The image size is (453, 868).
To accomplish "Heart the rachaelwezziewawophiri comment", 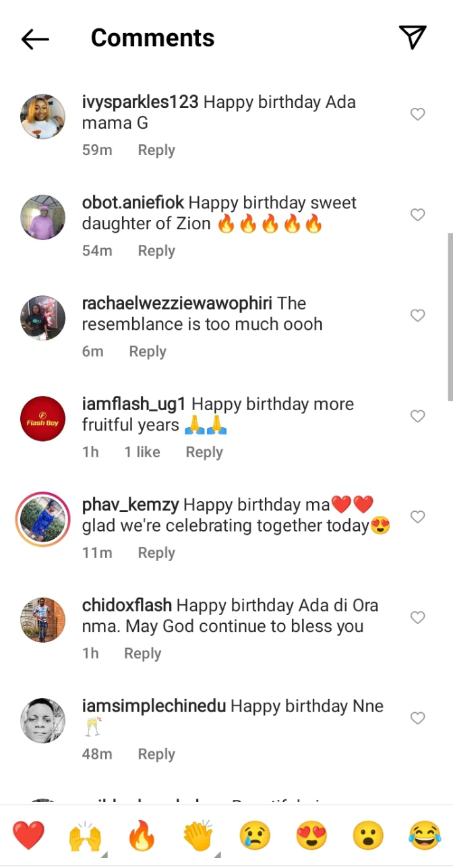I will [x=418, y=316].
